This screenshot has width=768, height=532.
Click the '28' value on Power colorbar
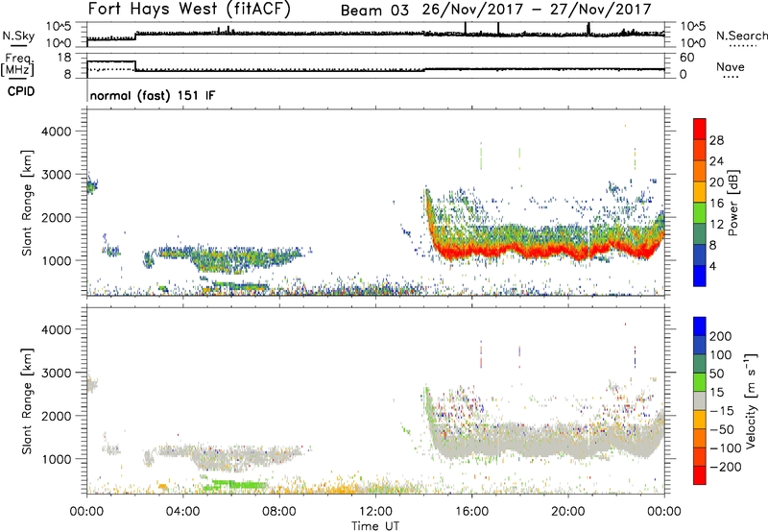pos(716,140)
